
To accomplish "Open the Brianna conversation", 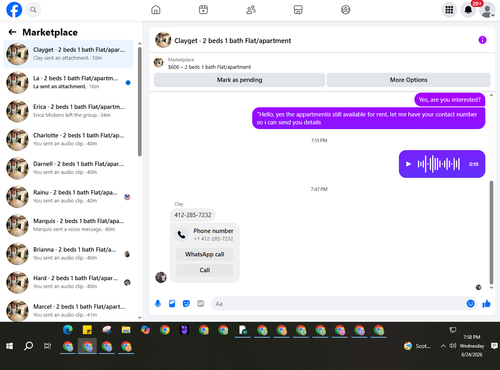I will pos(68,254).
